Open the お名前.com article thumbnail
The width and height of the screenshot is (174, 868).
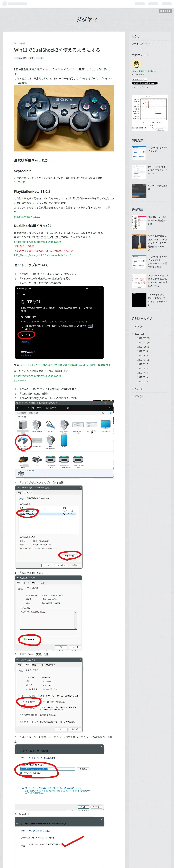click(x=139, y=281)
